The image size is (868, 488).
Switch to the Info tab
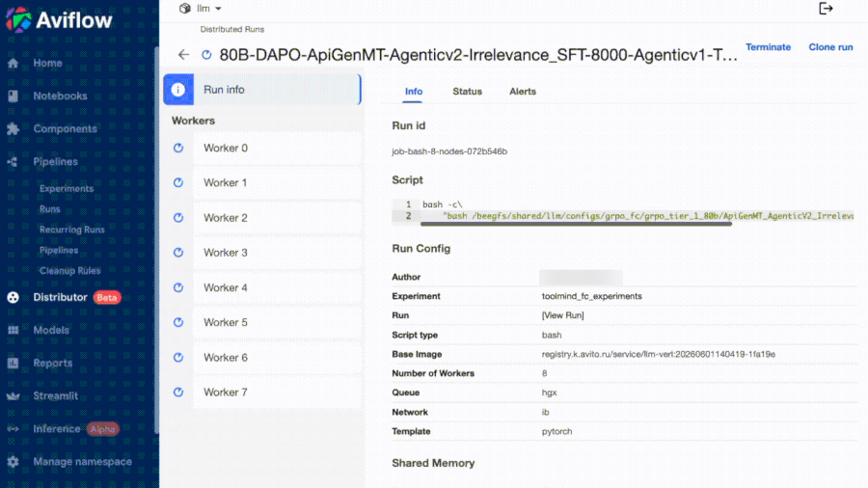[x=414, y=92]
